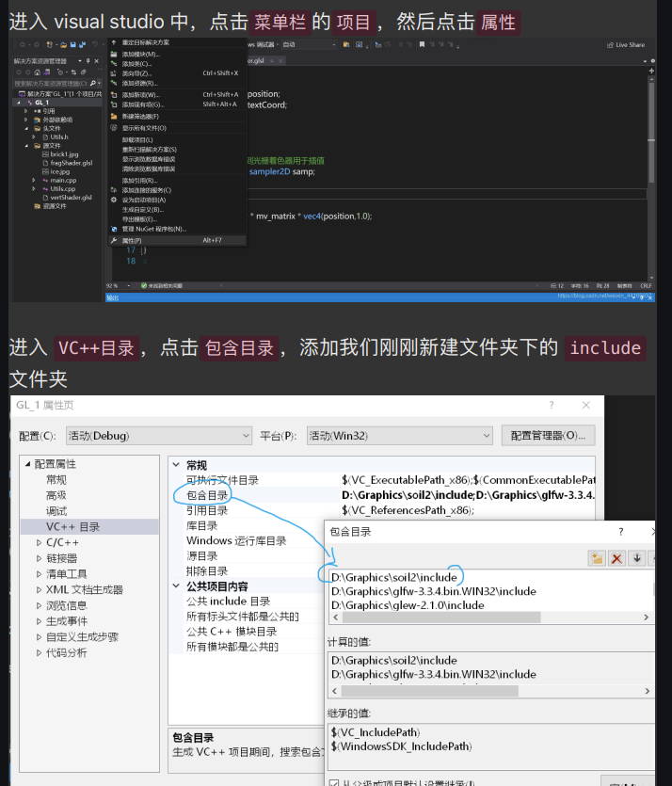Click the 库目录 property row

(x=248, y=526)
